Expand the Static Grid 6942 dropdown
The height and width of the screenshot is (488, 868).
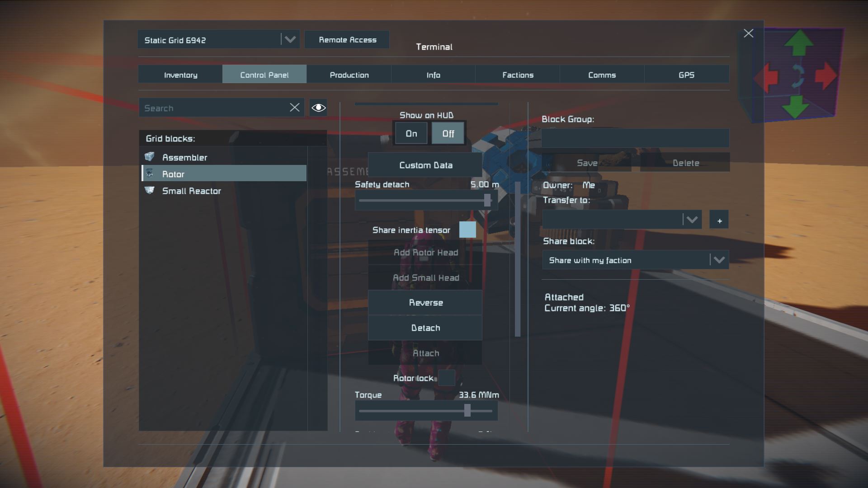pyautogui.click(x=290, y=39)
